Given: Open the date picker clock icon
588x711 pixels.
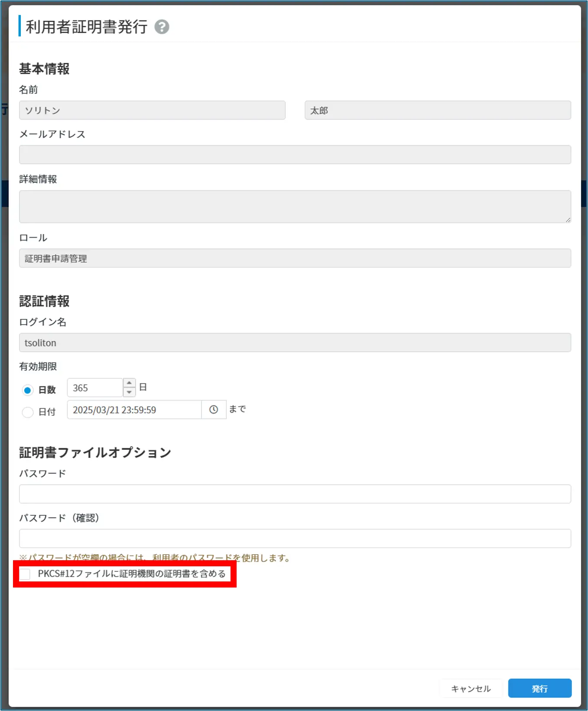Looking at the screenshot, I should point(214,409).
